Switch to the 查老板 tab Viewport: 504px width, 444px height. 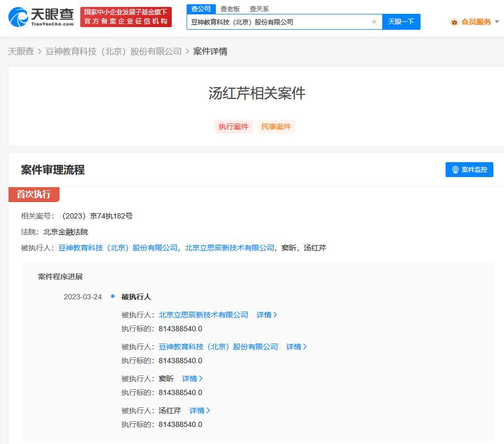click(x=230, y=9)
